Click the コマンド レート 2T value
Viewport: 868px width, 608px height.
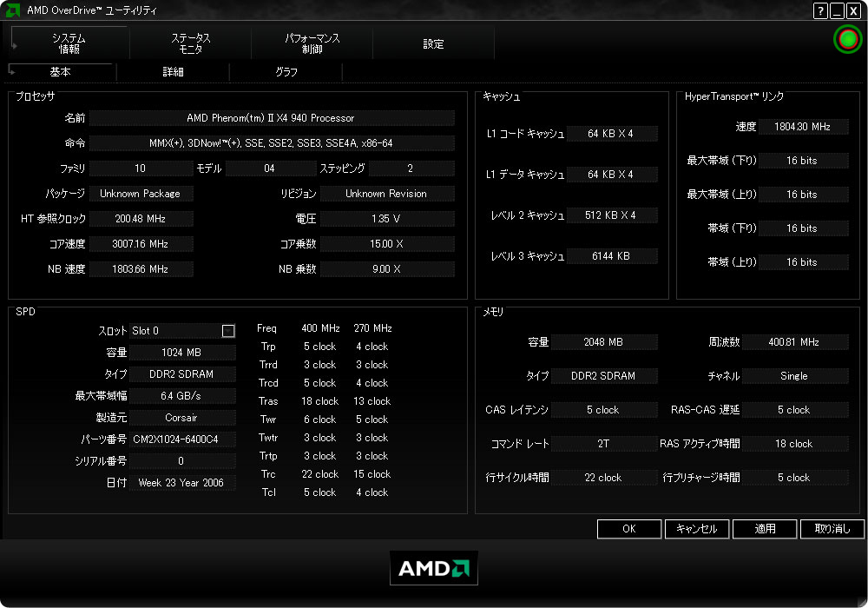pos(604,444)
